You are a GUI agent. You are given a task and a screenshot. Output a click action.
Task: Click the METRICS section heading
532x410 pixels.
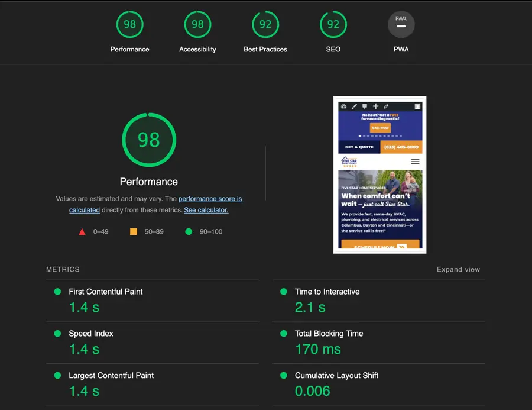tap(63, 269)
